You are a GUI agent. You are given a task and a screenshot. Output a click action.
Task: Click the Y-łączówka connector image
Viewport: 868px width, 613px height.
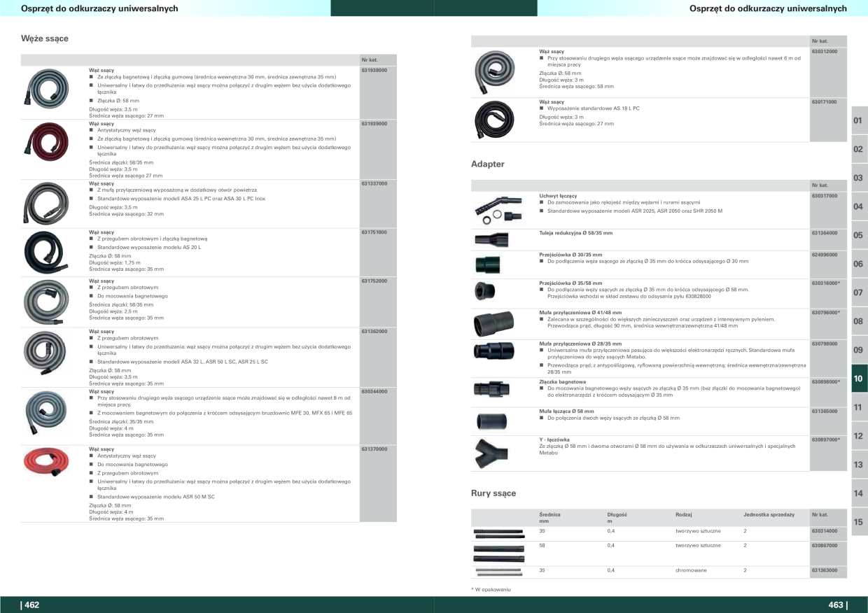tap(493, 453)
